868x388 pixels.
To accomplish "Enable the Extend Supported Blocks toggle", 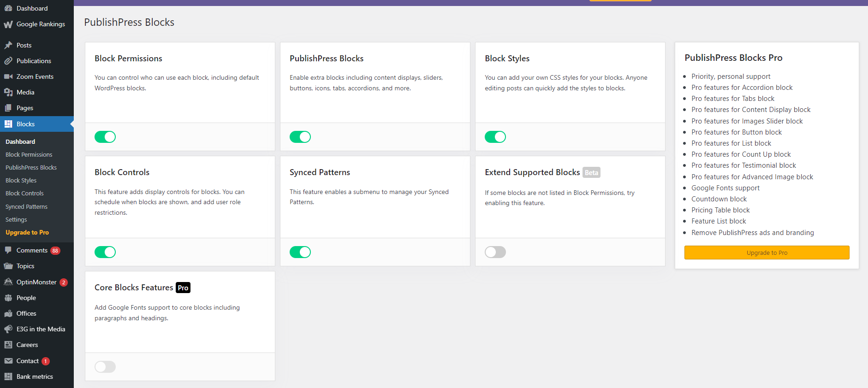I will click(495, 252).
